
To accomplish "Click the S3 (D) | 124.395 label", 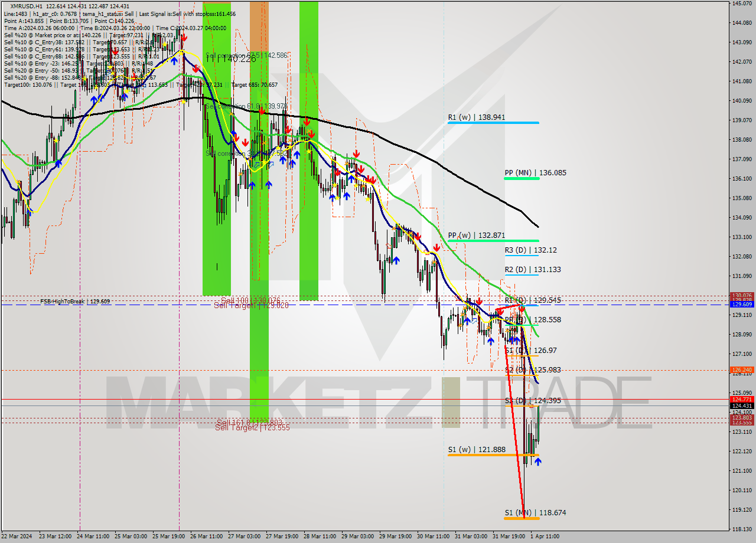I will coord(533,401).
